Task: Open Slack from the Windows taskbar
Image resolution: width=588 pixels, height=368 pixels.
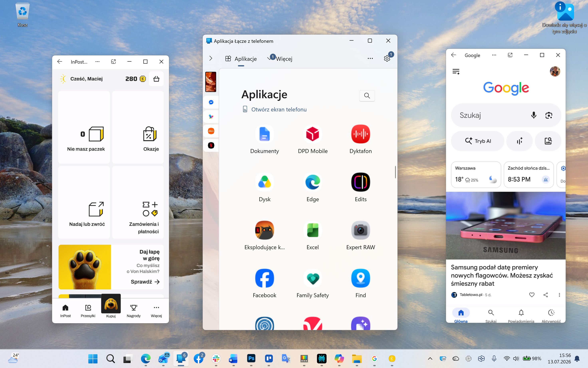Action: pyautogui.click(x=216, y=359)
